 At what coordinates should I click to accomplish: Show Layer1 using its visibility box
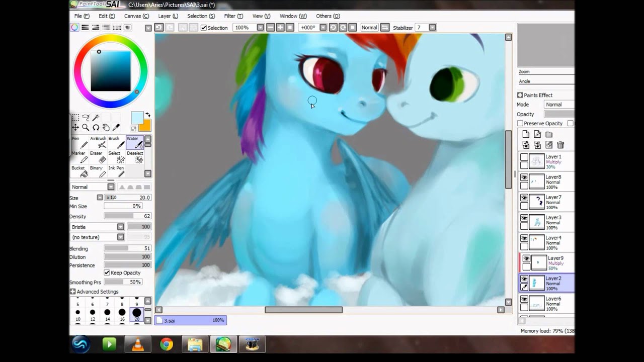[x=524, y=157]
